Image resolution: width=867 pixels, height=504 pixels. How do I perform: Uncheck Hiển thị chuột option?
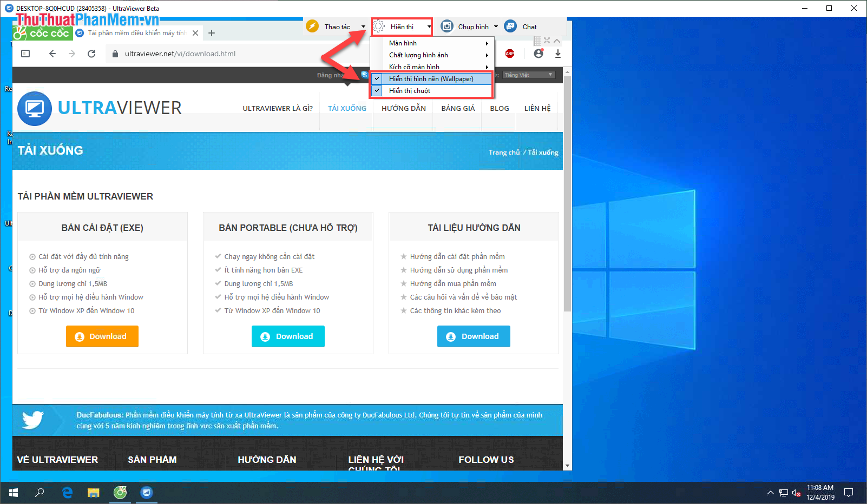click(x=431, y=91)
